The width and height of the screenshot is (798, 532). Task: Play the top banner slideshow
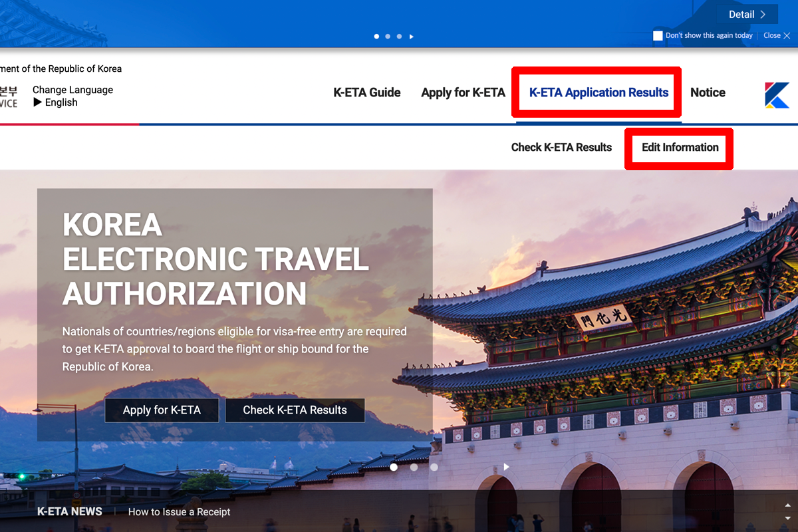pos(412,37)
